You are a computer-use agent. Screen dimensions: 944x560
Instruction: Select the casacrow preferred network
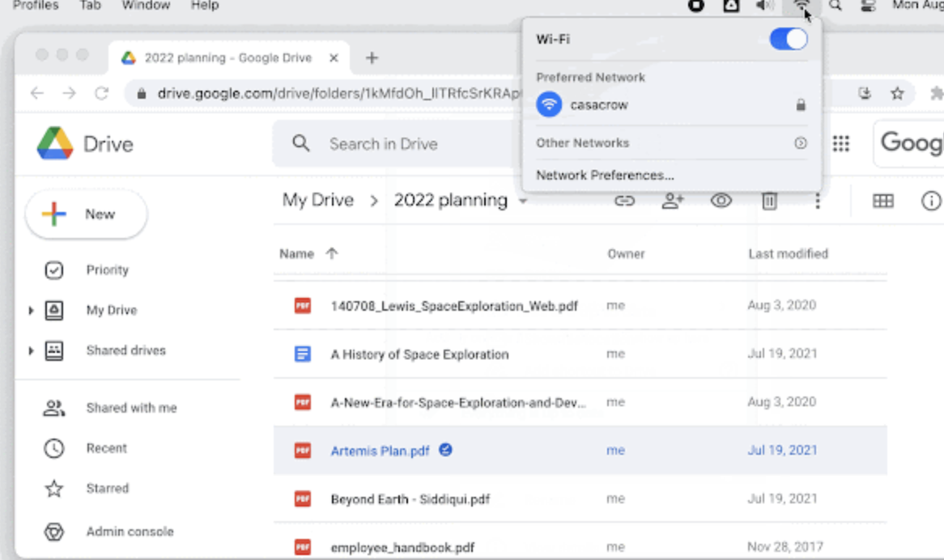[670, 104]
